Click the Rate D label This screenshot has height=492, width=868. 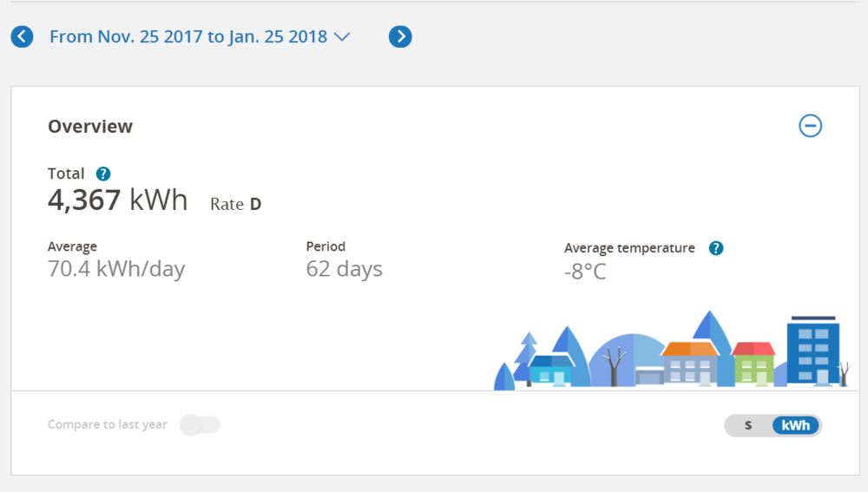[235, 205]
